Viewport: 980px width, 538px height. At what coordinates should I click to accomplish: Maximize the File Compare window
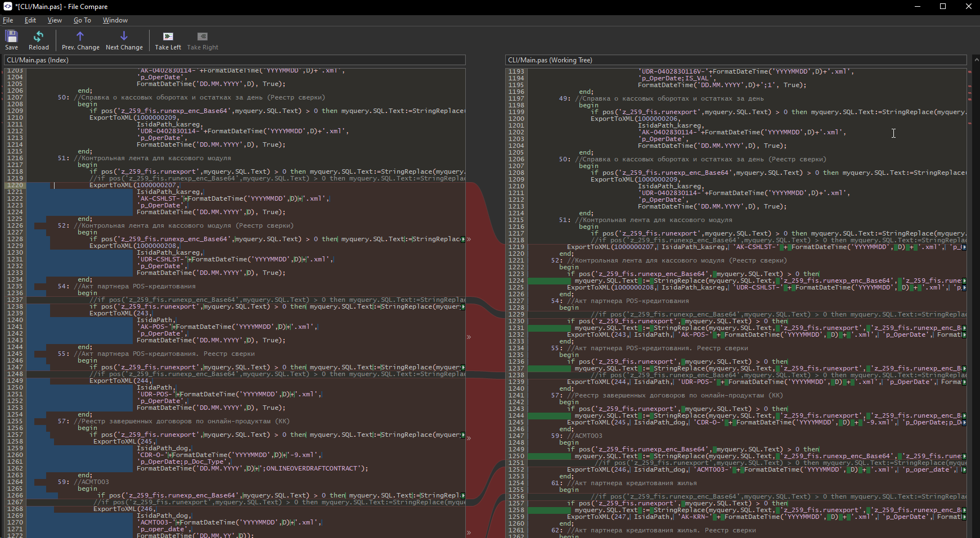pyautogui.click(x=943, y=6)
